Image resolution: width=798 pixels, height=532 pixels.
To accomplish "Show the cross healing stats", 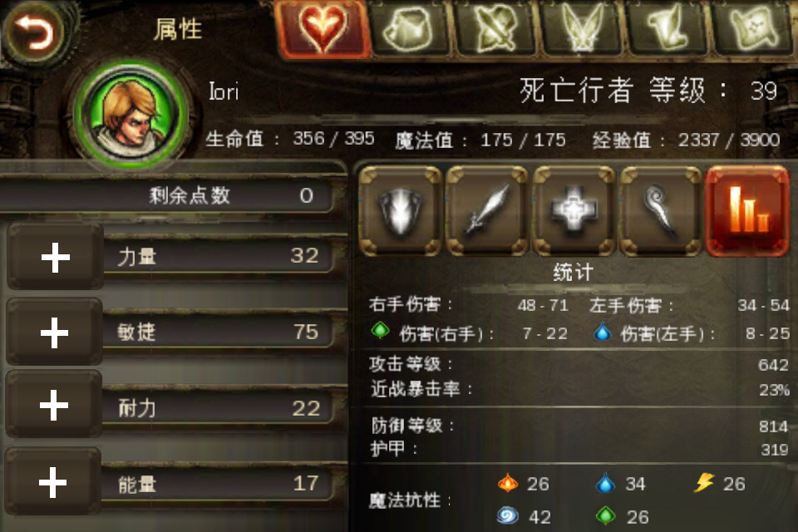I will click(574, 211).
